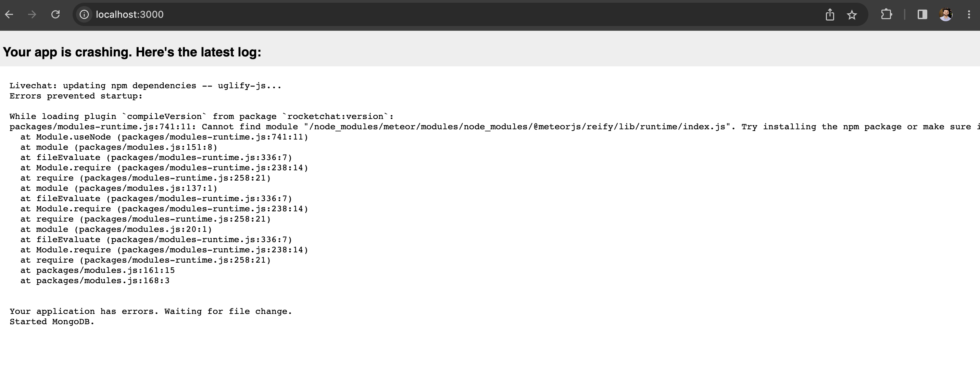Reload the crashing localhost page
The height and width of the screenshot is (383, 980).
click(55, 14)
